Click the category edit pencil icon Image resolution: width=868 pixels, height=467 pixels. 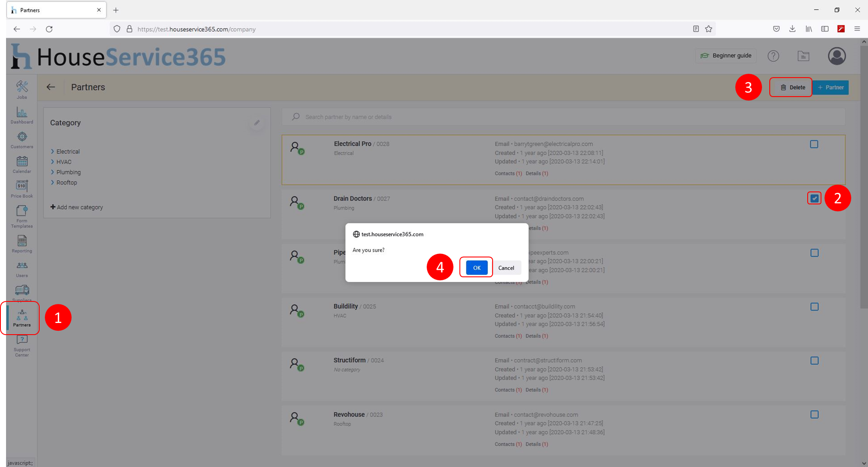(257, 123)
